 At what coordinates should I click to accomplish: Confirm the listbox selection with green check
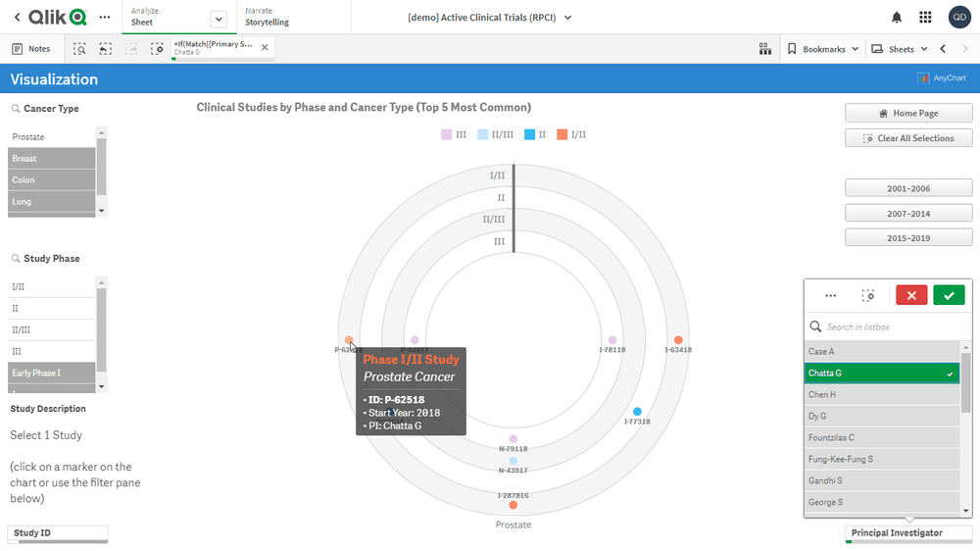point(948,295)
